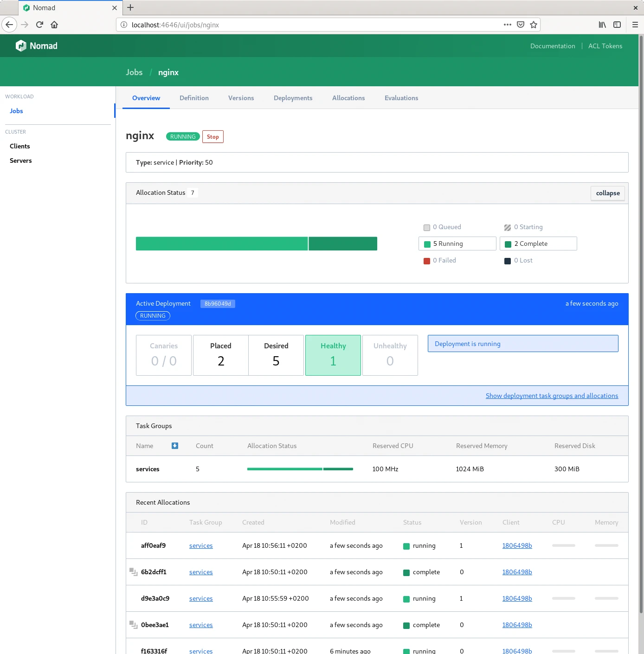644x654 pixels.
Task: Switch to the Deployments tab
Action: click(x=293, y=98)
